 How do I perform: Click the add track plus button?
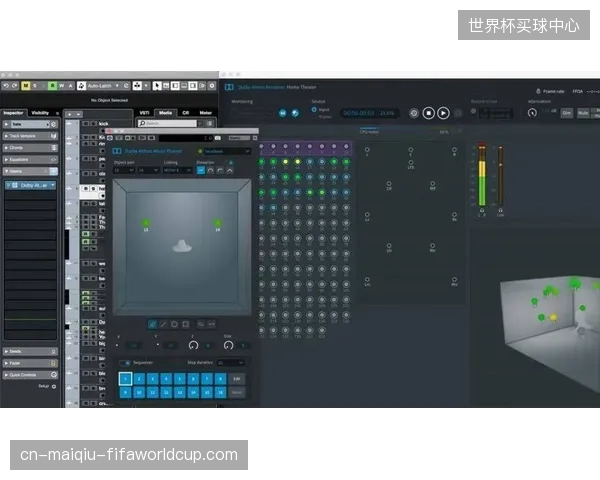click(x=69, y=114)
